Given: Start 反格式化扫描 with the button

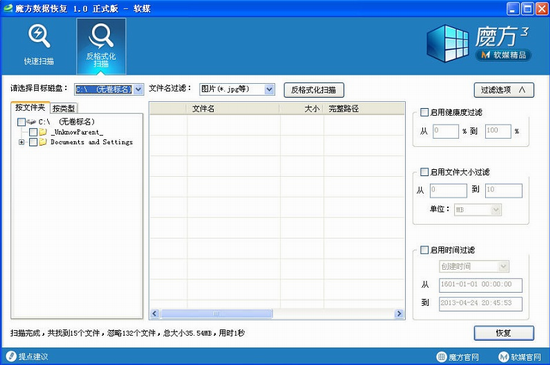Looking at the screenshot, I should coord(314,90).
